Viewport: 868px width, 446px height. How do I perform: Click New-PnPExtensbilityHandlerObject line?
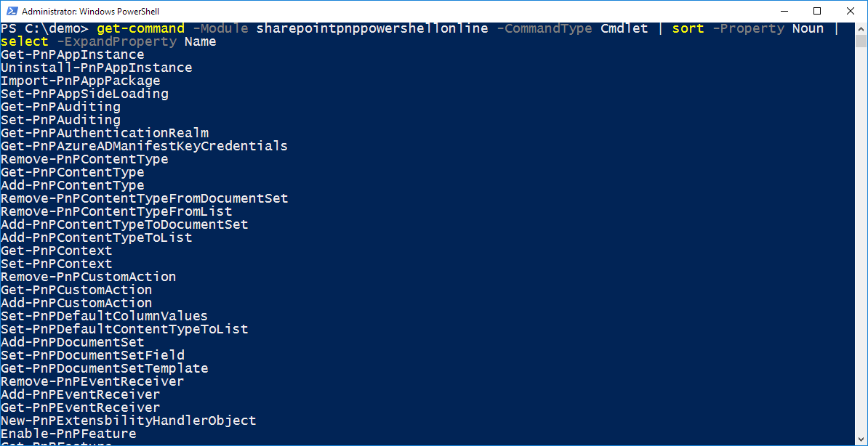(x=129, y=421)
